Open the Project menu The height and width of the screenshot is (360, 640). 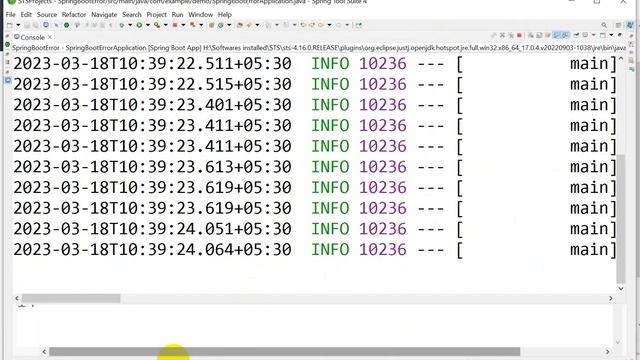(157, 15)
